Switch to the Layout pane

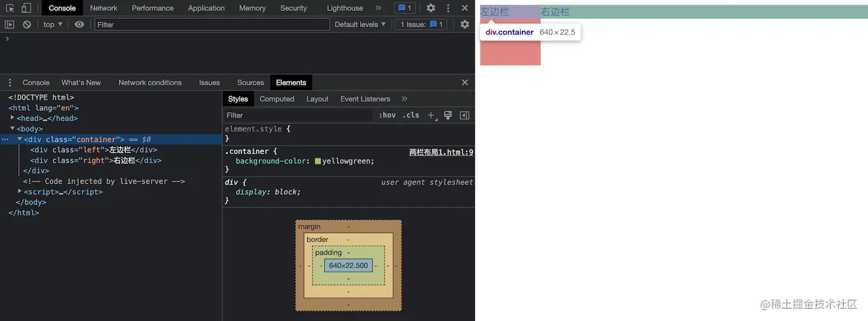(x=317, y=99)
